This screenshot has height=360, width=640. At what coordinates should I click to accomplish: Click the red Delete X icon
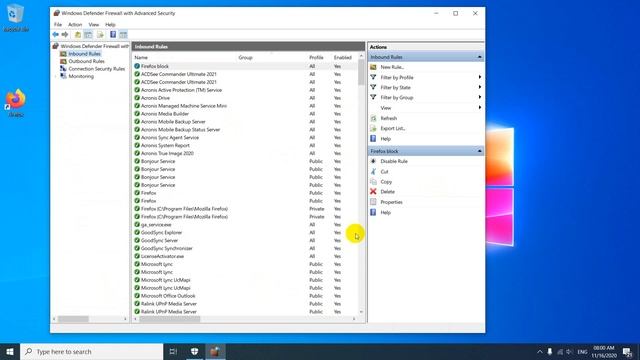point(373,191)
